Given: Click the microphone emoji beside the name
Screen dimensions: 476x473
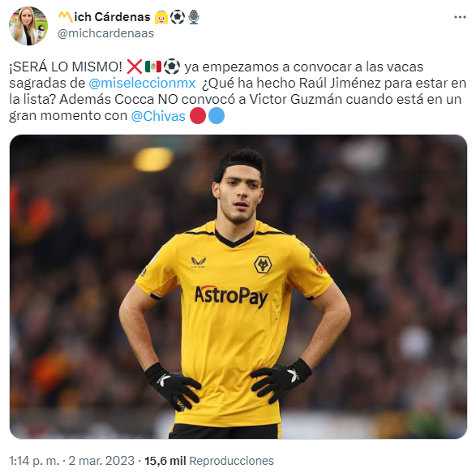Looking at the screenshot, I should point(194,17).
